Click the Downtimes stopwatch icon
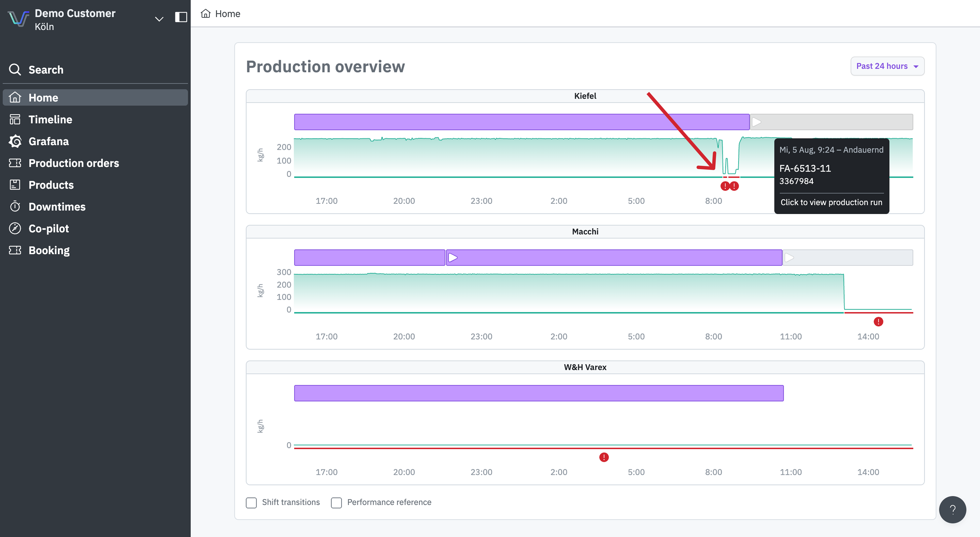The width and height of the screenshot is (980, 537). click(15, 207)
